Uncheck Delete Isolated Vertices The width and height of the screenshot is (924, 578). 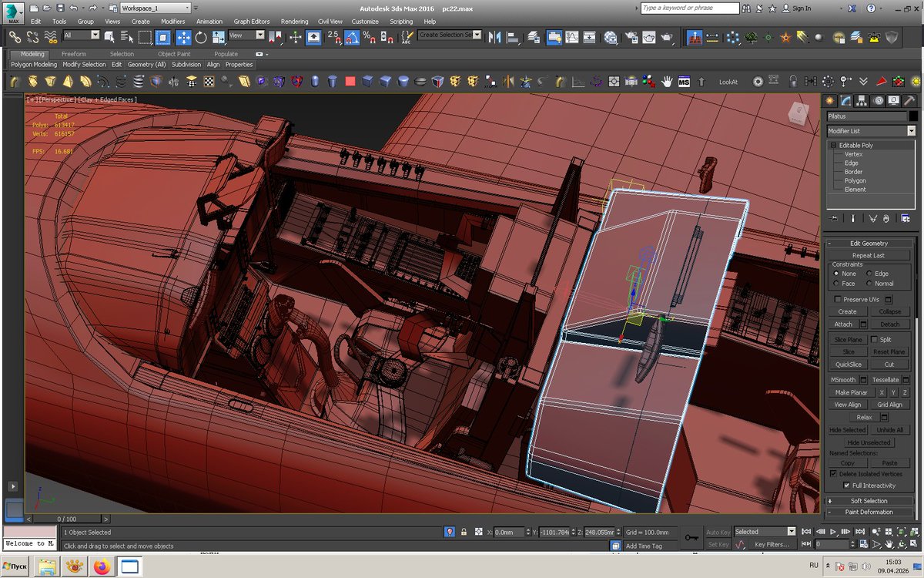click(833, 474)
